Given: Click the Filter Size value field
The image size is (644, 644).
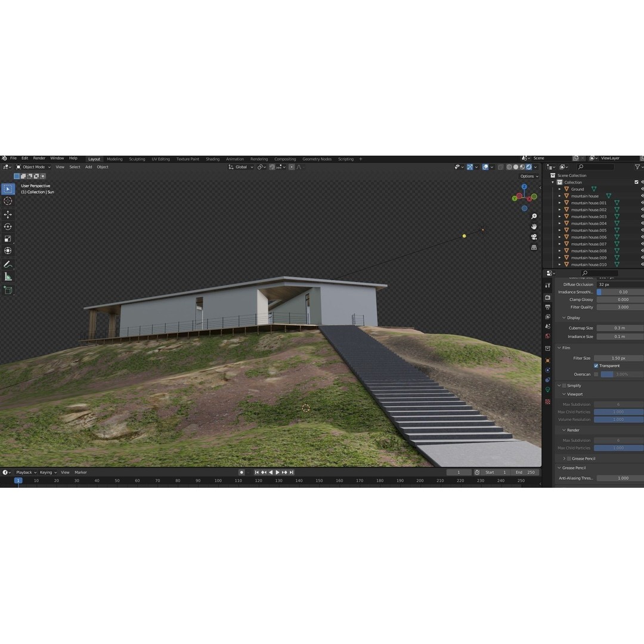Looking at the screenshot, I should (618, 358).
